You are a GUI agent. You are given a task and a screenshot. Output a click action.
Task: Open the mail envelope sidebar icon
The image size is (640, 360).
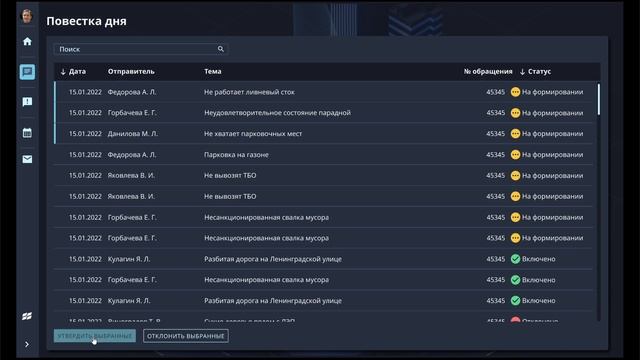[27, 159]
